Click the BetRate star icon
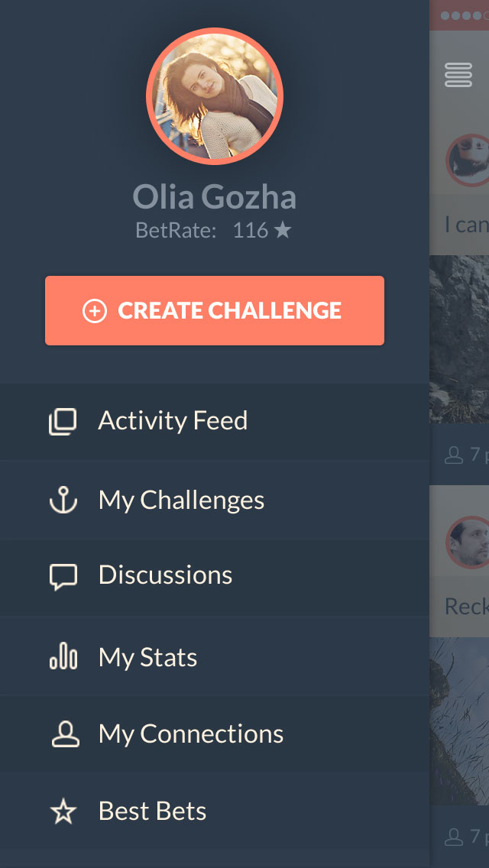This screenshot has height=868, width=489. (x=283, y=230)
